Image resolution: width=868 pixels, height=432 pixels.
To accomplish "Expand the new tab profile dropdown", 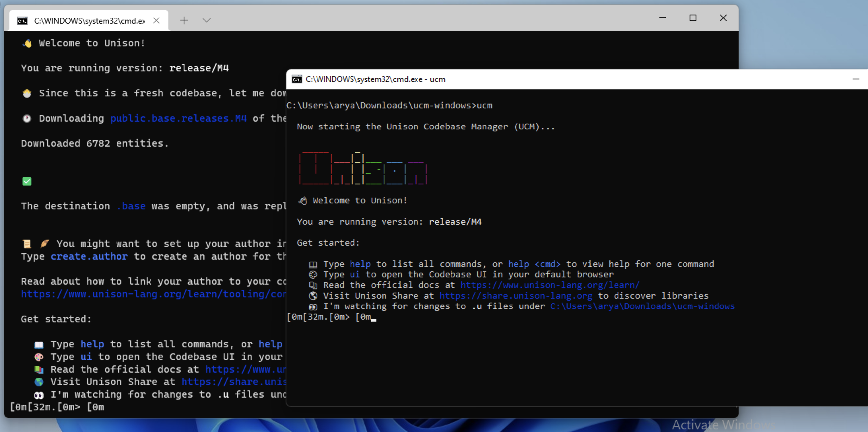I will coord(207,20).
